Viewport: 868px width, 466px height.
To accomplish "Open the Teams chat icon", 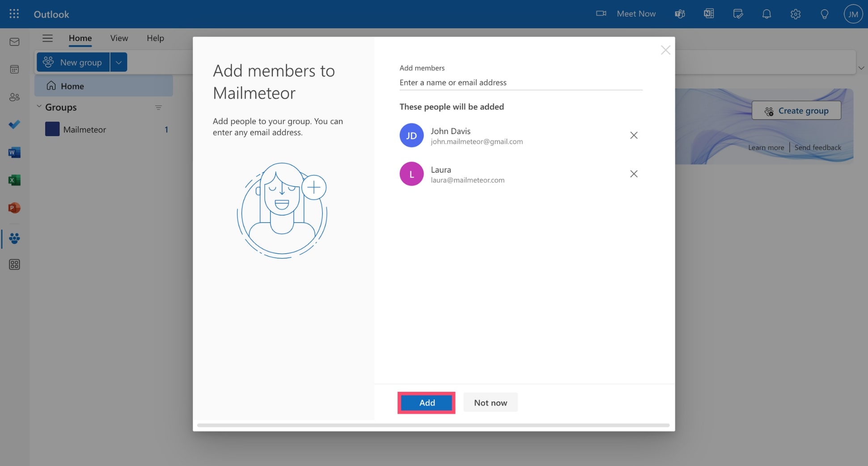I will [680, 14].
